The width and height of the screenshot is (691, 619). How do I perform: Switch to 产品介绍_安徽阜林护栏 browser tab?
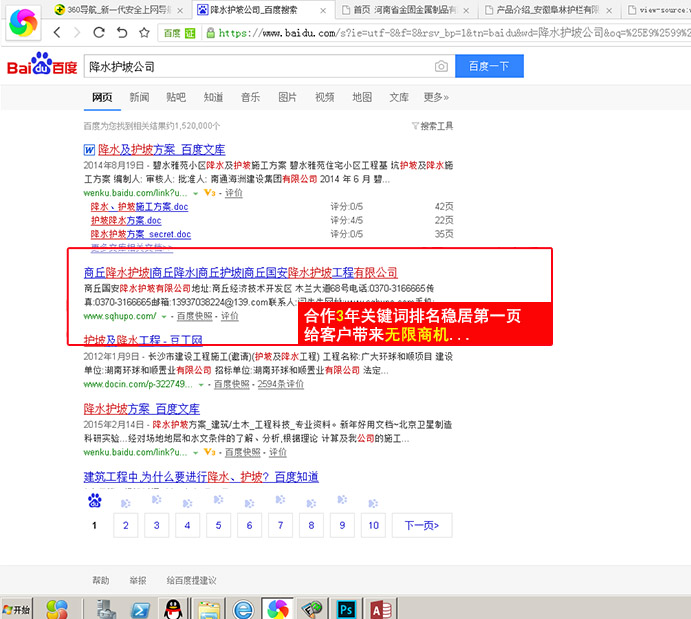point(548,10)
